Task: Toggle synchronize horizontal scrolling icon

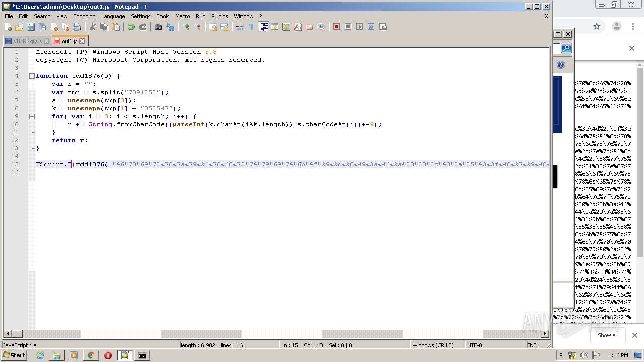Action: click(224, 27)
